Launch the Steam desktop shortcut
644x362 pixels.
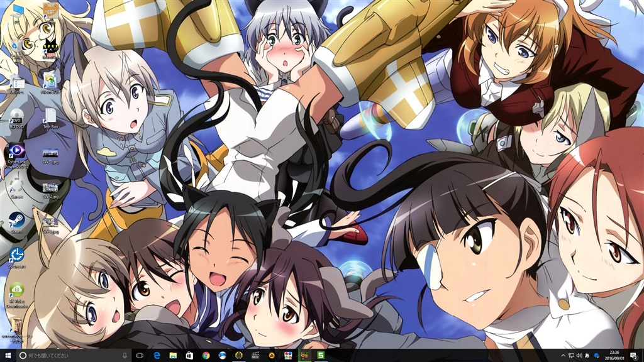(16, 223)
